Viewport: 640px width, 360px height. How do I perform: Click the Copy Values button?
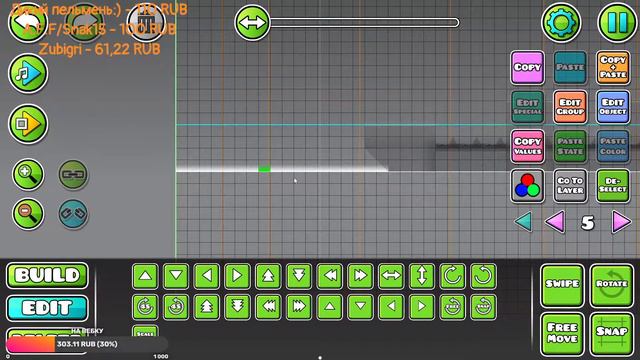(x=527, y=146)
